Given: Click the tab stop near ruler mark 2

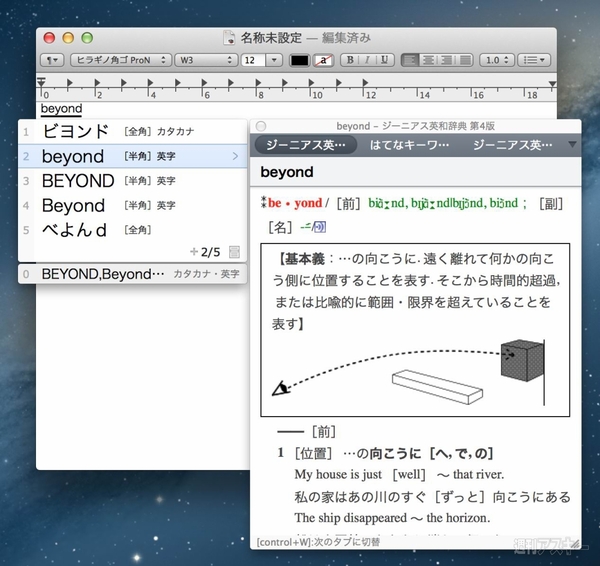Looking at the screenshot, I should point(97,83).
